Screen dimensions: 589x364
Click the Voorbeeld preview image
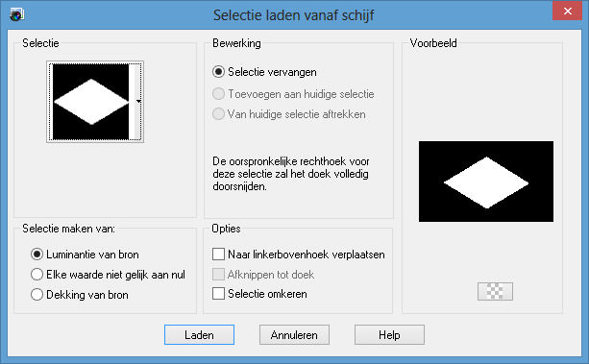coord(486,182)
